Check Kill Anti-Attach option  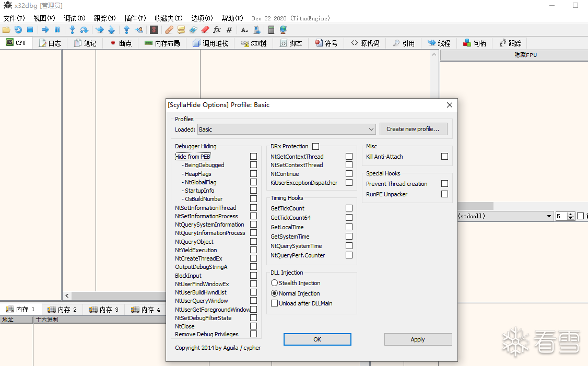445,157
